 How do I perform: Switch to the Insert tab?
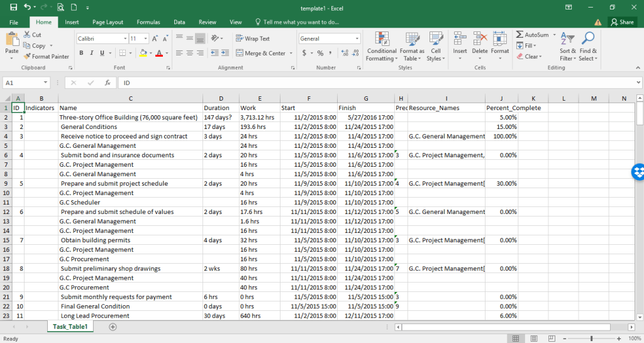(72, 22)
